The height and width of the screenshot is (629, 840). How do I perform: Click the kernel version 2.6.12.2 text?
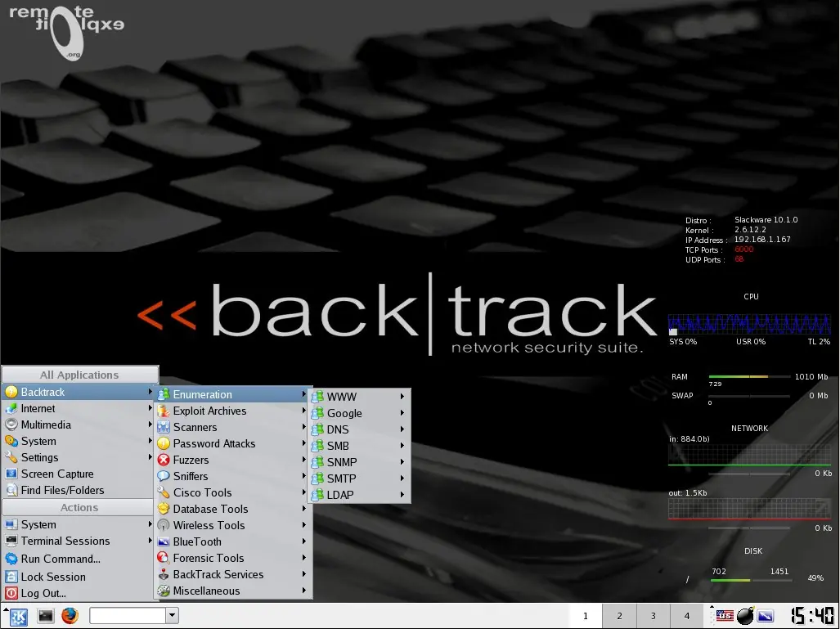(750, 229)
